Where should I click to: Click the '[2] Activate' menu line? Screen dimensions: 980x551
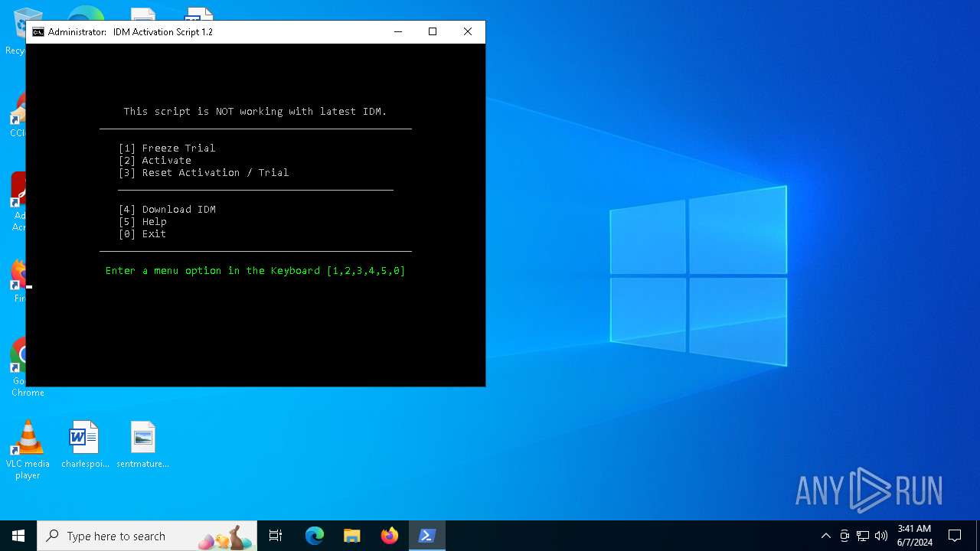[155, 161]
